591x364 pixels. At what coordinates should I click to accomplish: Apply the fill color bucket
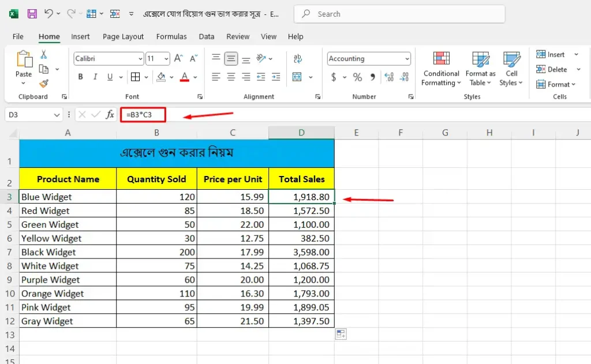coord(162,77)
